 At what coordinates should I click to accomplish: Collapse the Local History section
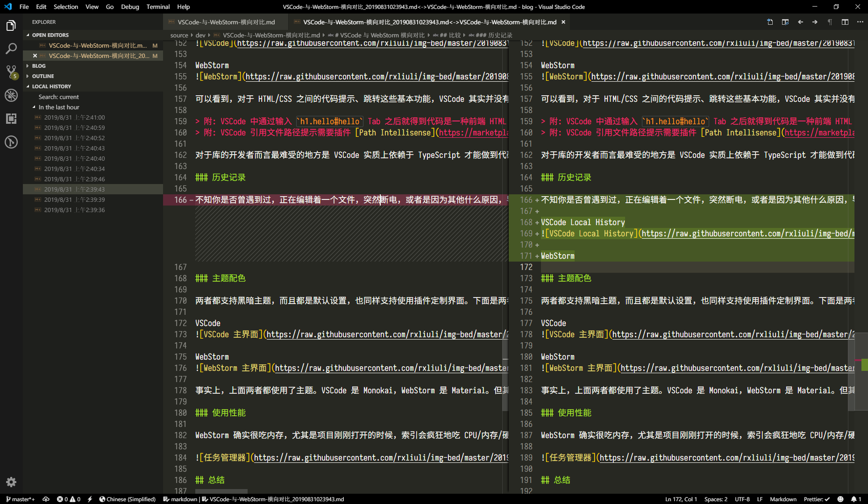pos(93,86)
